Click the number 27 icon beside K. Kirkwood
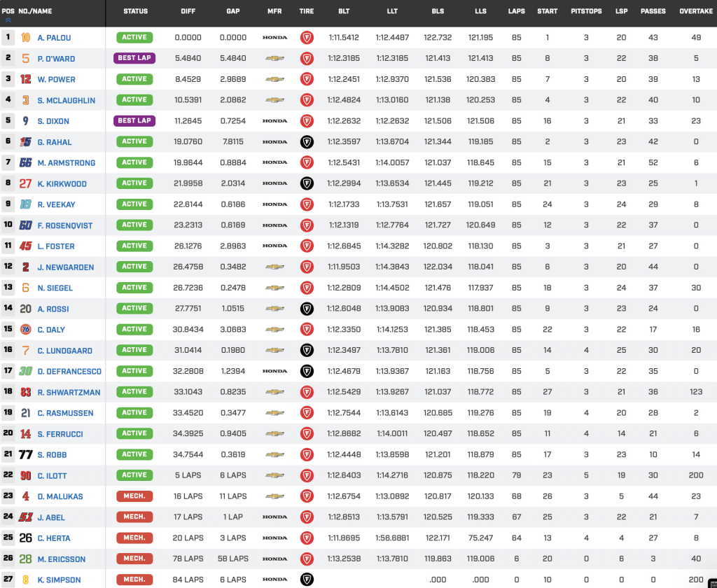This screenshot has height=588, width=717. (25, 184)
